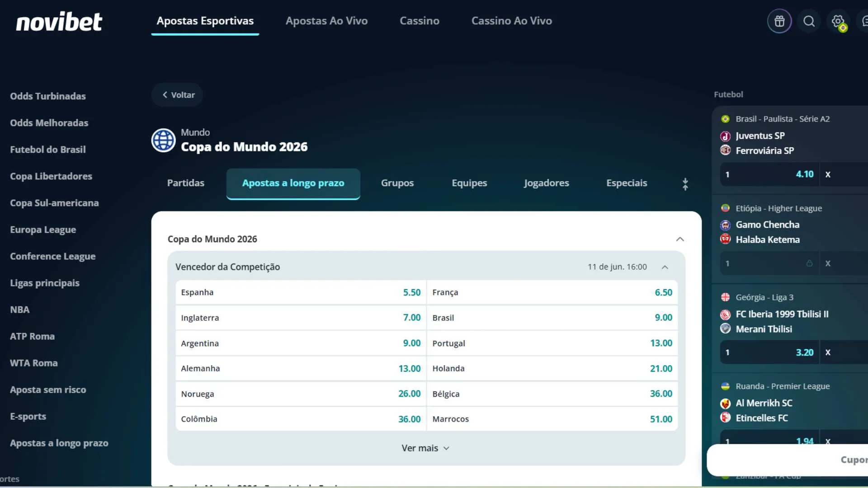Open Odds Melhoradas in sidebar
868x488 pixels.
49,123
